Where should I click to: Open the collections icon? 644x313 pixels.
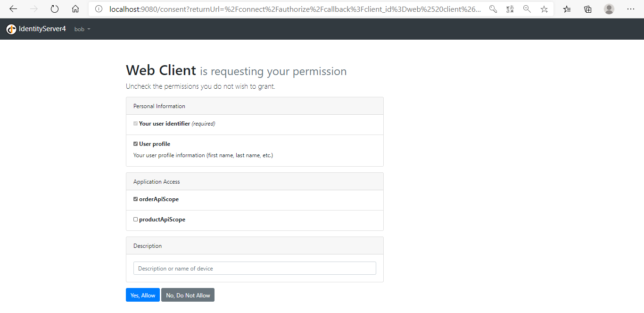588,9
